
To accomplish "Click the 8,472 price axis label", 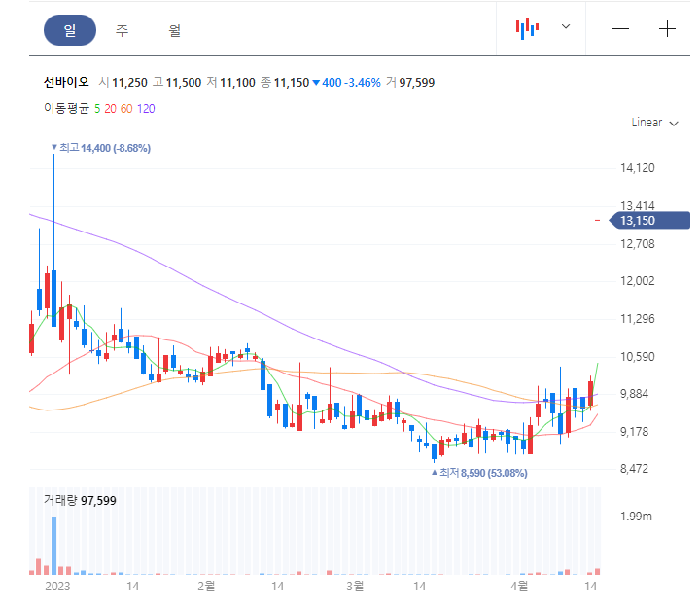I will point(634,469).
